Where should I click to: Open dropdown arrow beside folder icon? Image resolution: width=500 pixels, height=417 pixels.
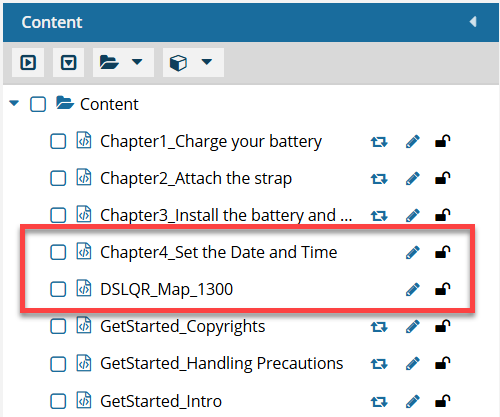[137, 62]
